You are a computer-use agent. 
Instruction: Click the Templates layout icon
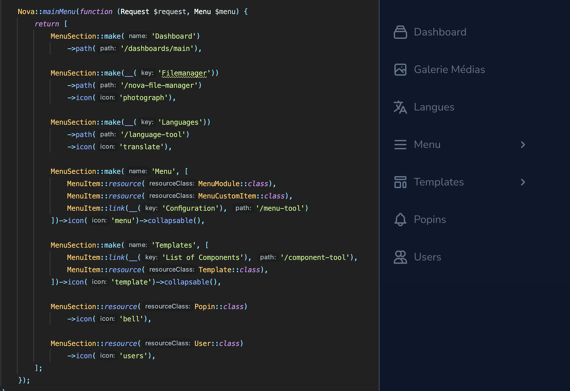click(400, 182)
